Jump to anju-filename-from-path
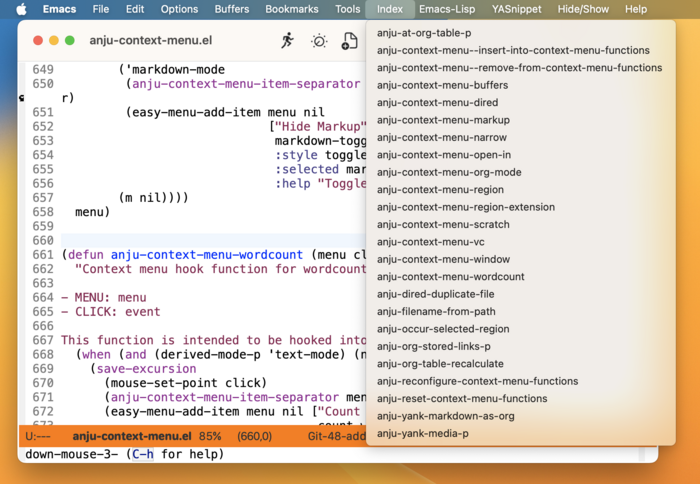Image resolution: width=700 pixels, height=484 pixels. (521, 312)
